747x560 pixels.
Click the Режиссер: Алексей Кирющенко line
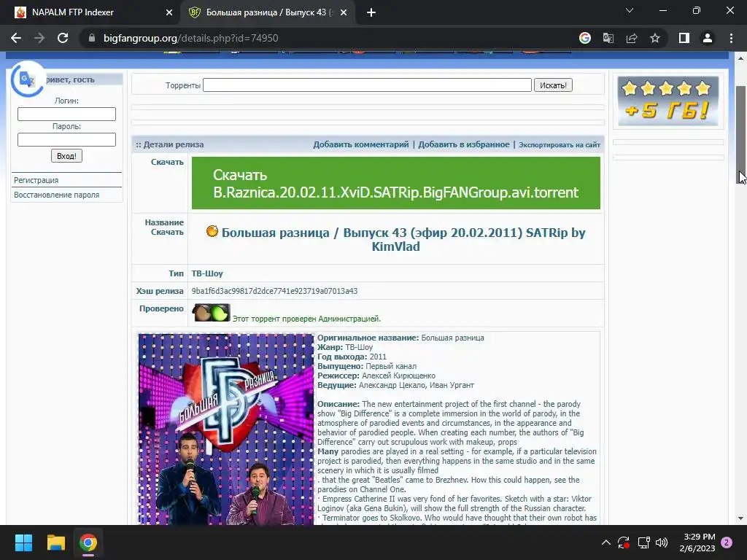(x=376, y=376)
